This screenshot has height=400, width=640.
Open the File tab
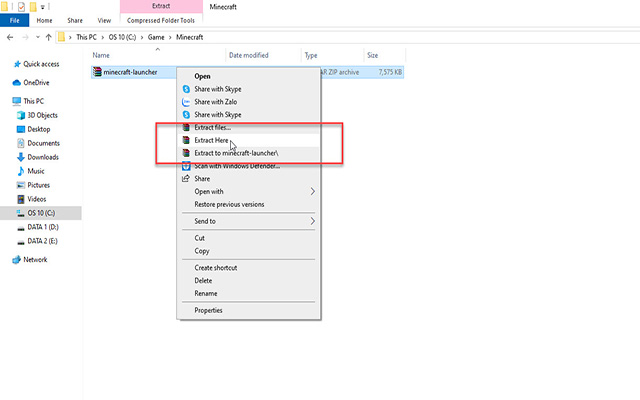[x=15, y=19]
